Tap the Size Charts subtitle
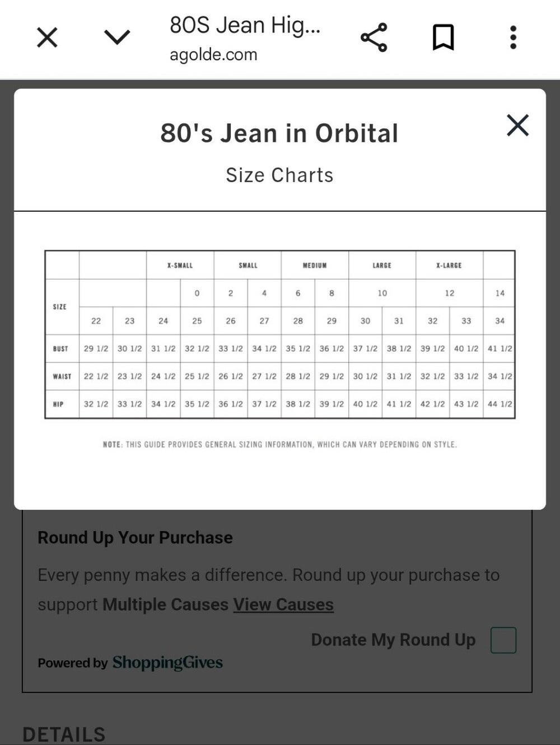The width and height of the screenshot is (560, 745). point(279,175)
